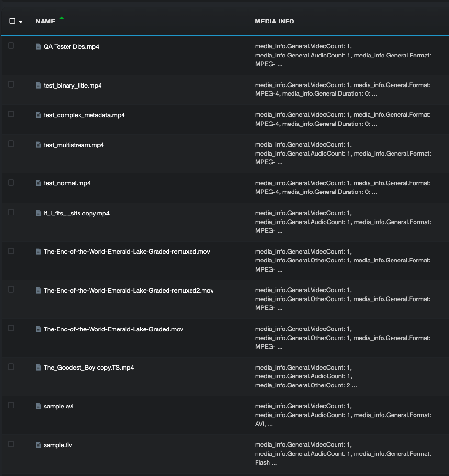Viewport: 449px width, 476px height.
Task: Sort by the NAME column header
Action: (45, 21)
